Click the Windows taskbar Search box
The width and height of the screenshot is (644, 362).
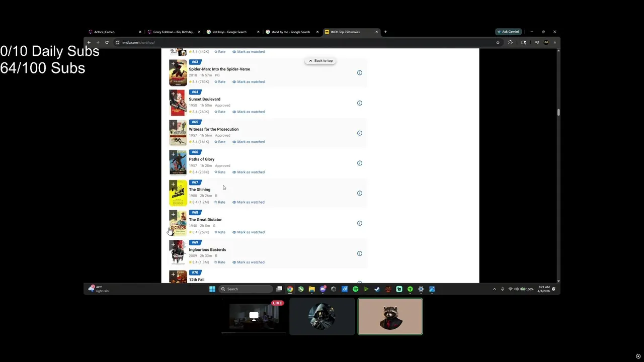246,289
